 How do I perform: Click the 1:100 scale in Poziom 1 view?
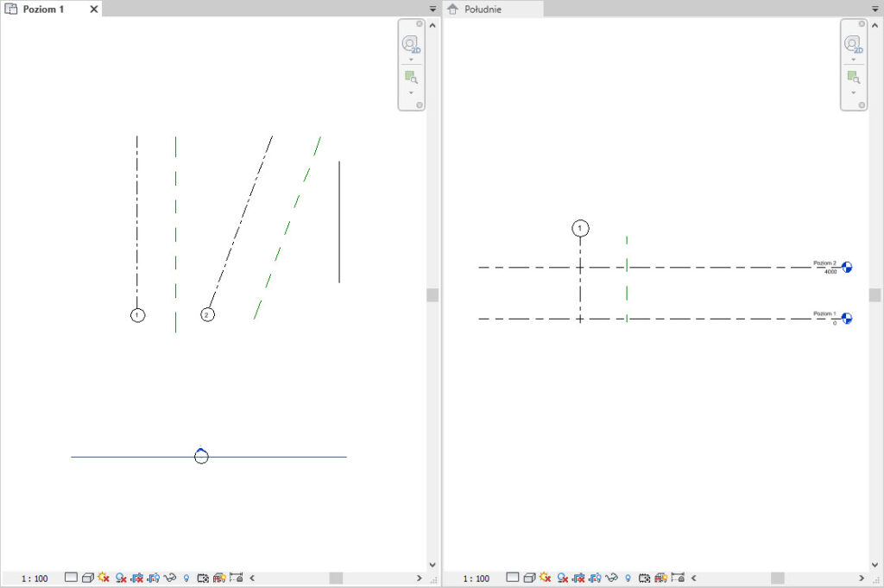pos(35,578)
